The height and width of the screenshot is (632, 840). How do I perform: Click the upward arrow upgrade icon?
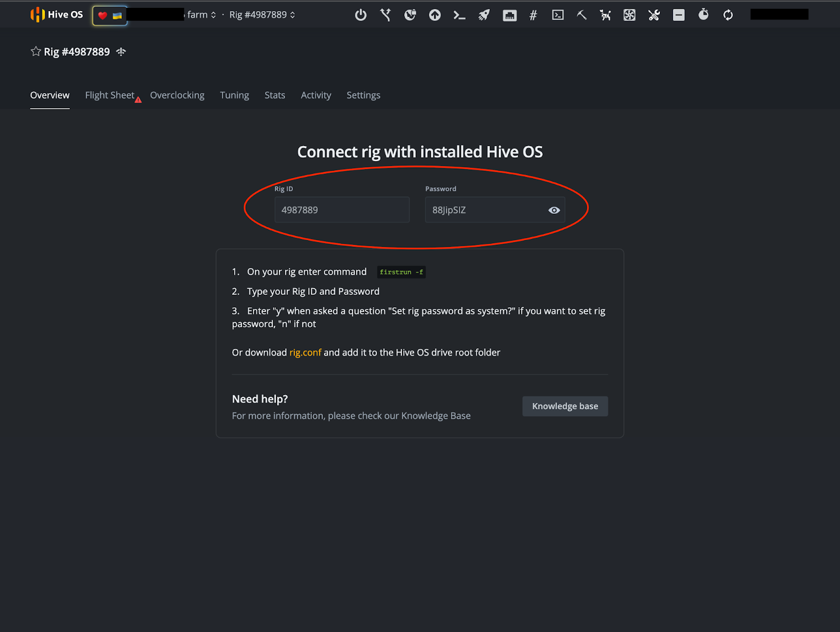pyautogui.click(x=435, y=15)
